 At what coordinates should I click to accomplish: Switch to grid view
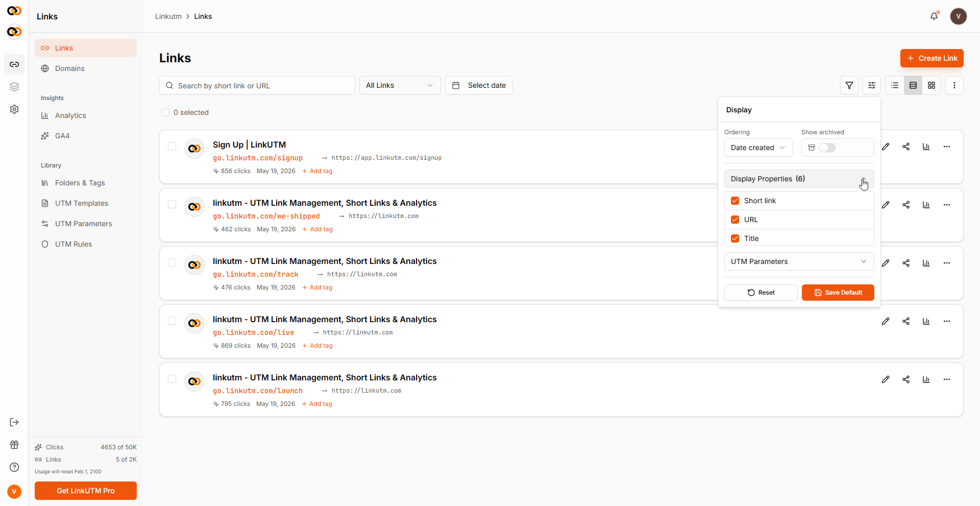coord(932,85)
